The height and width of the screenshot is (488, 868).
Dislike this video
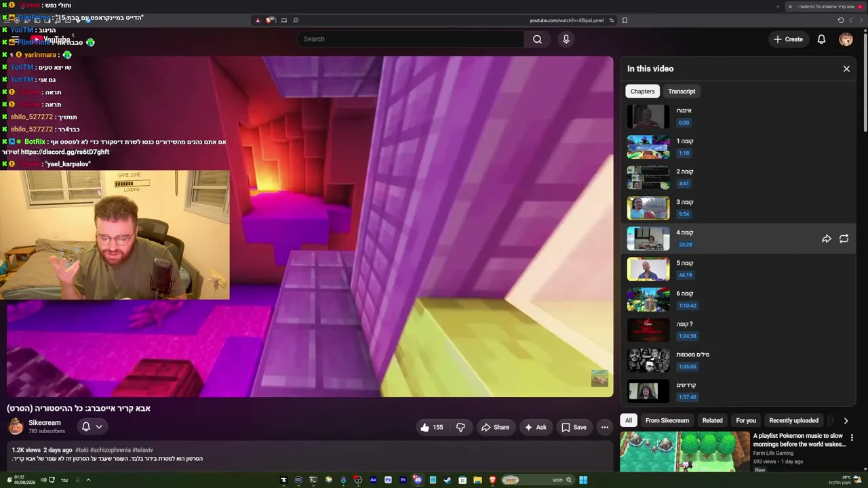[x=460, y=427]
